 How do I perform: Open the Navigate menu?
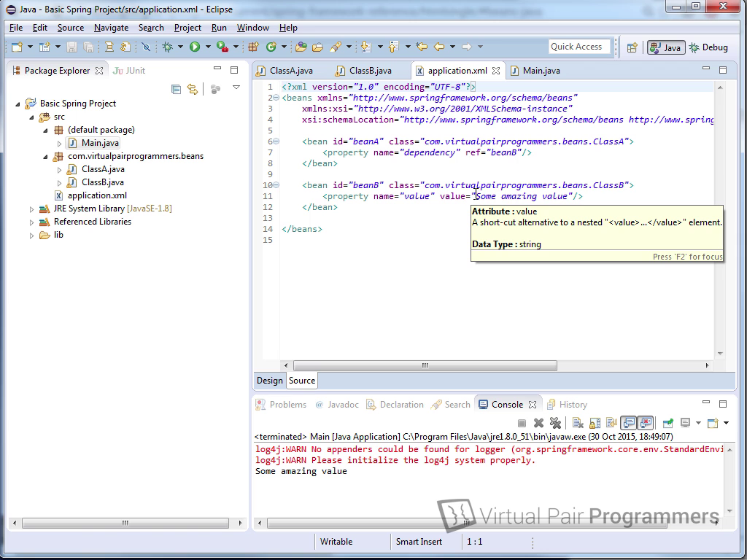pyautogui.click(x=111, y=28)
